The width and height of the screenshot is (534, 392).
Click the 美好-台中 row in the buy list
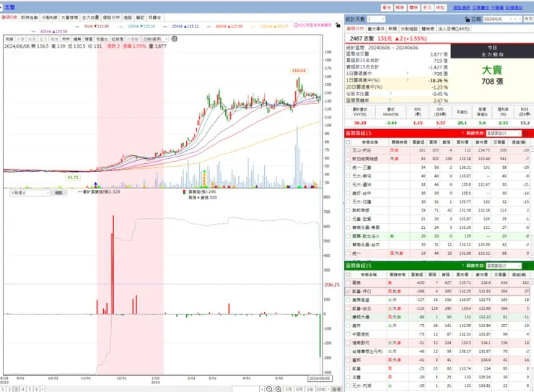pyautogui.click(x=437, y=193)
